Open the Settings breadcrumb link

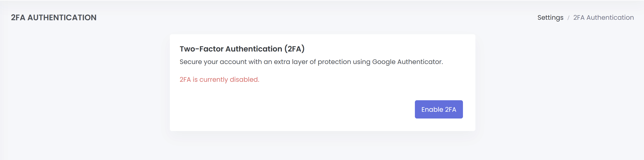point(550,17)
